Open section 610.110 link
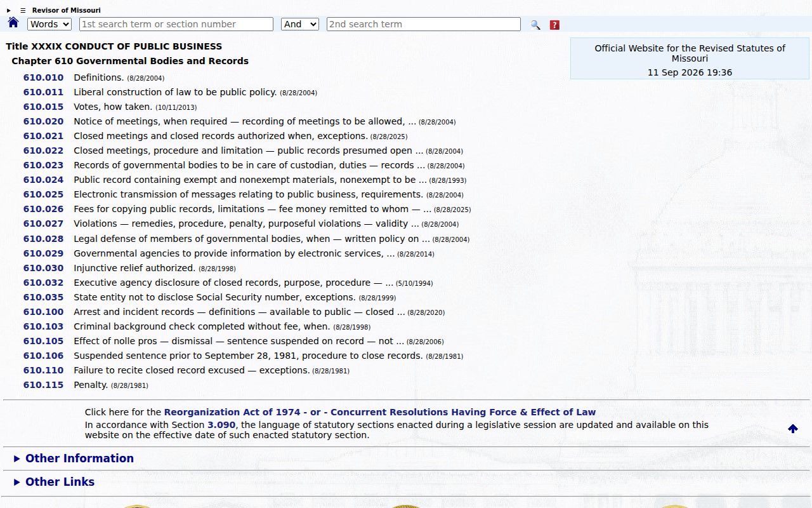 [x=43, y=370]
